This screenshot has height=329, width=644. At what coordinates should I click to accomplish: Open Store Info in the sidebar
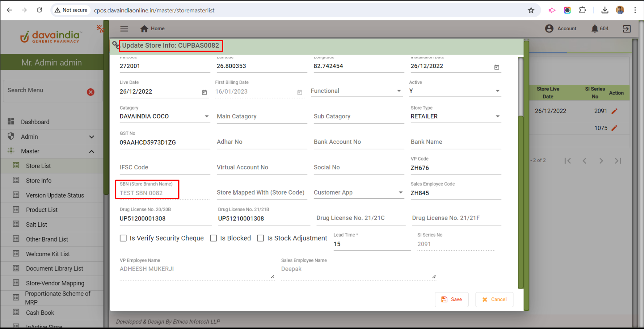(39, 181)
